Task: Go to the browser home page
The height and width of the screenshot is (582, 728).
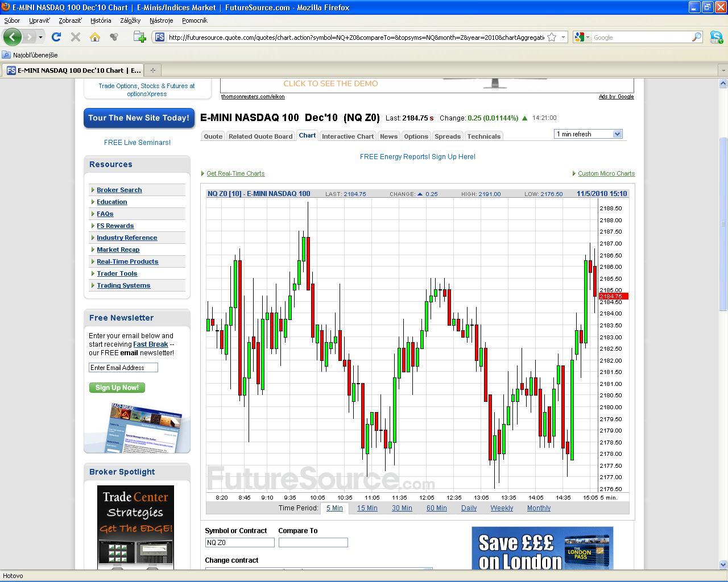Action: (95, 38)
